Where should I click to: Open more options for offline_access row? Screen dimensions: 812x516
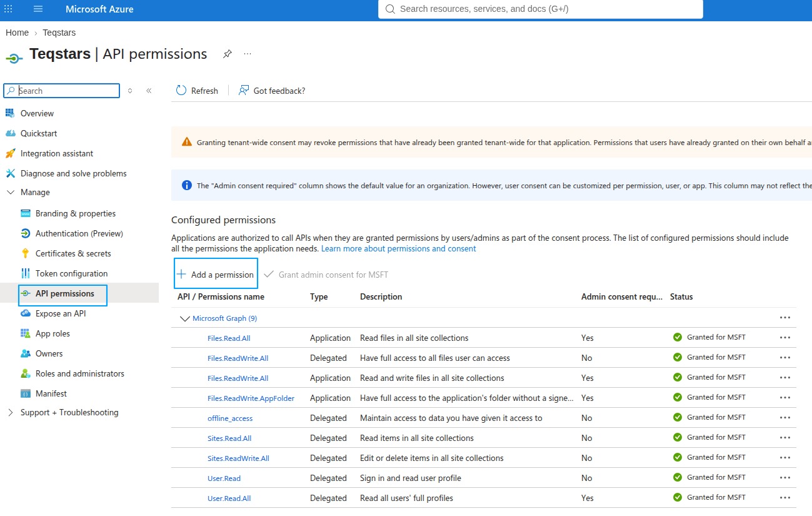click(785, 418)
